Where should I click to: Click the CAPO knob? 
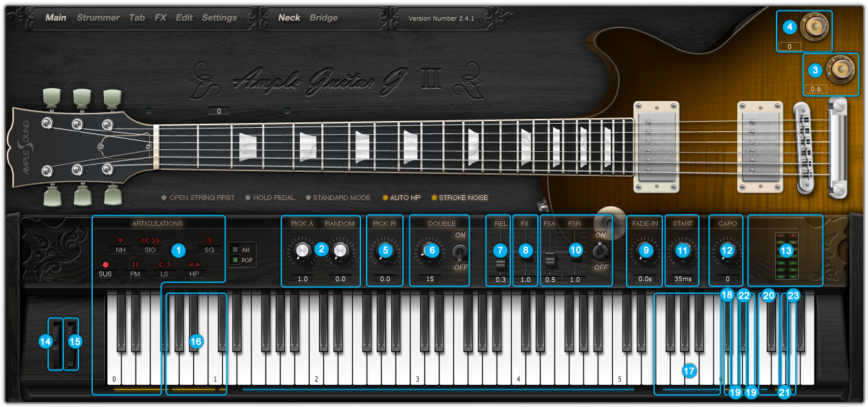727,252
